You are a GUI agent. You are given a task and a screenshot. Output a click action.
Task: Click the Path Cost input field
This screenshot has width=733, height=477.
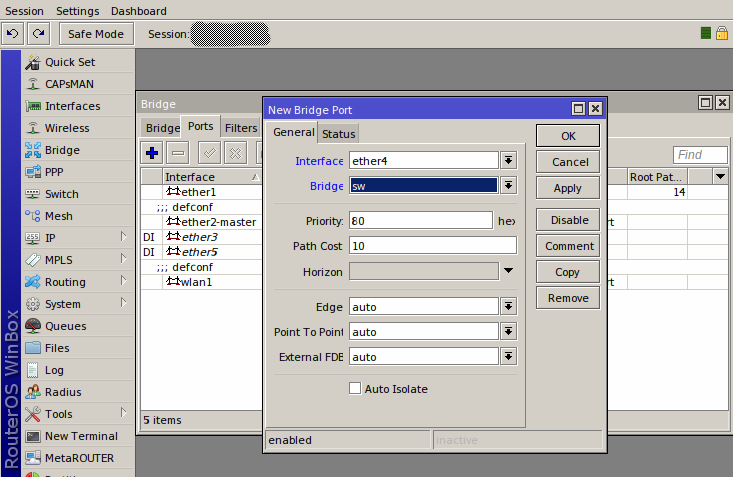tap(432, 245)
